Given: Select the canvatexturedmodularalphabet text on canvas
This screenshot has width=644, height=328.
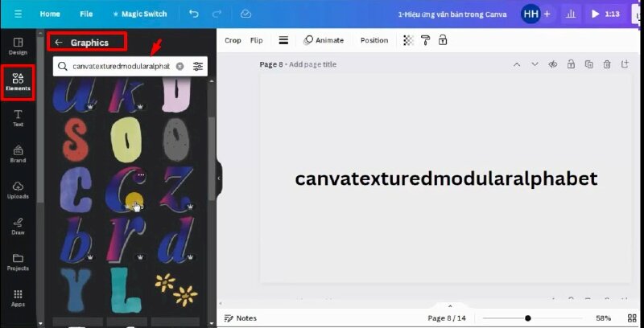Looking at the screenshot, I should 446,179.
